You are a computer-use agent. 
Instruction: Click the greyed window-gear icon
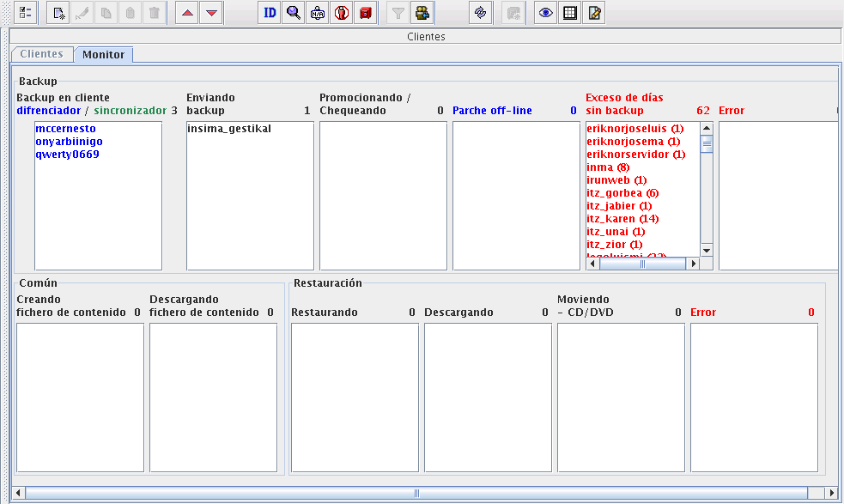514,13
